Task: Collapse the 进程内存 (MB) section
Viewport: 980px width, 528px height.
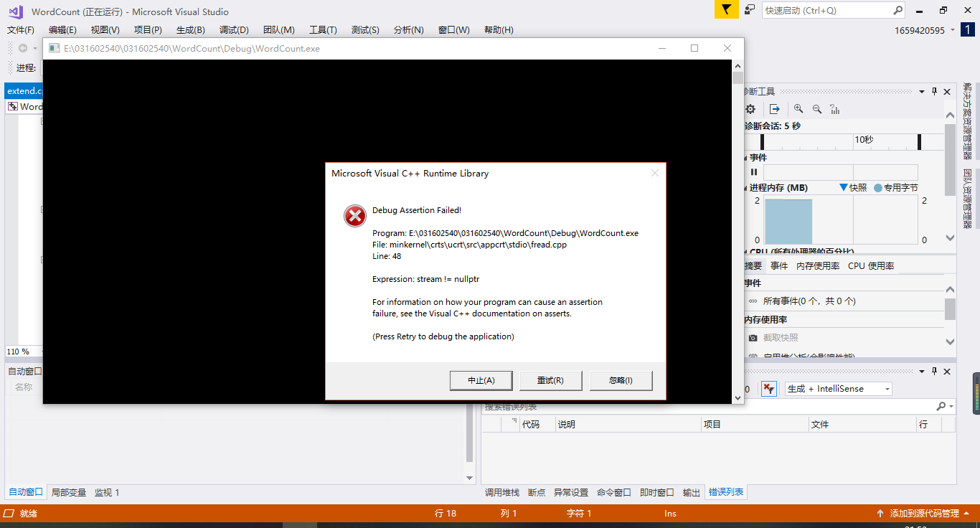Action: tap(746, 188)
